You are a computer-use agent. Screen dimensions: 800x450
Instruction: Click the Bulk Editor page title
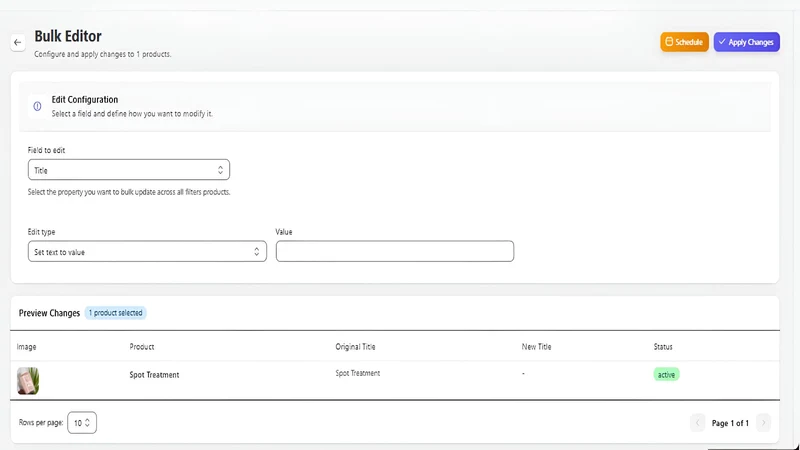click(68, 36)
